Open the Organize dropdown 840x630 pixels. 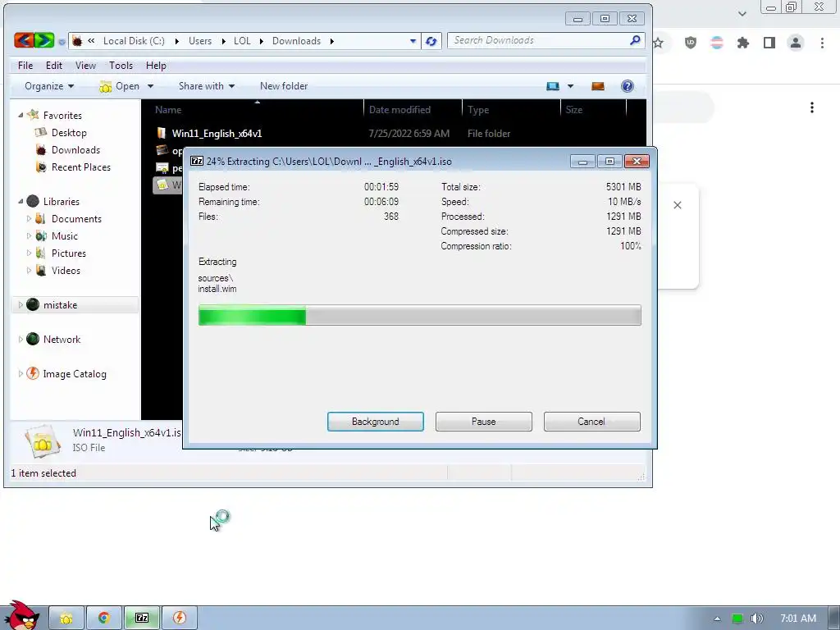tap(49, 85)
